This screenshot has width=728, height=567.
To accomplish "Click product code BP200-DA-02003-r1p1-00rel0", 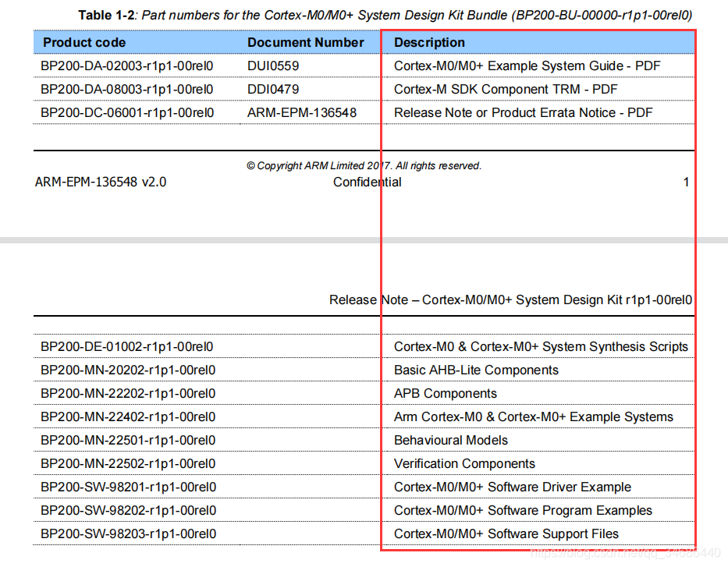I will 126,66.
